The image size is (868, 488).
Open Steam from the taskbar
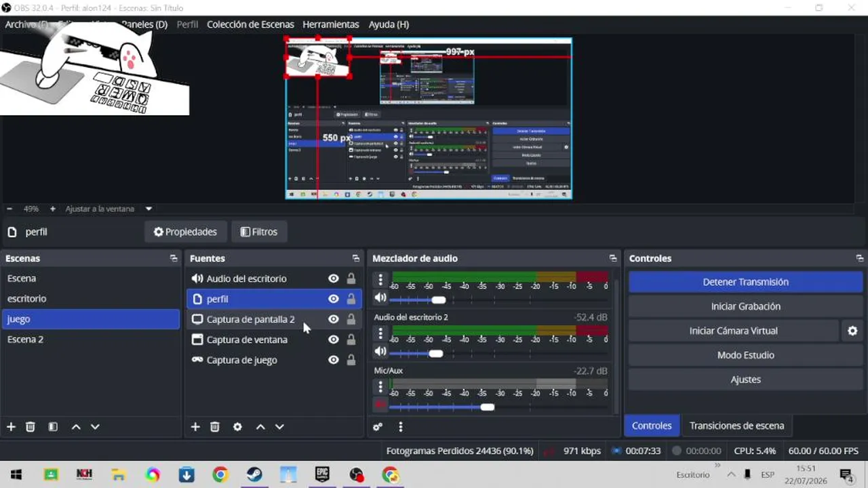[254, 474]
